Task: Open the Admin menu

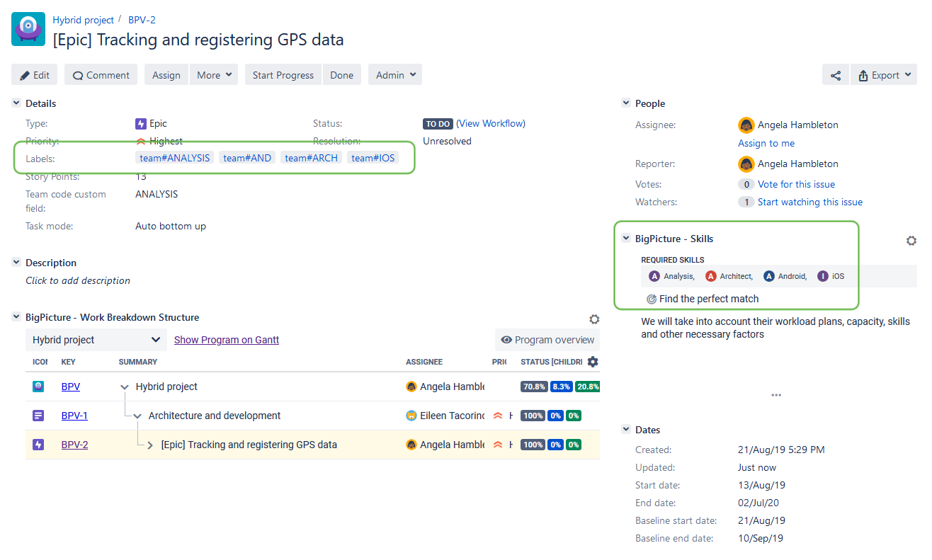Action: coord(394,74)
